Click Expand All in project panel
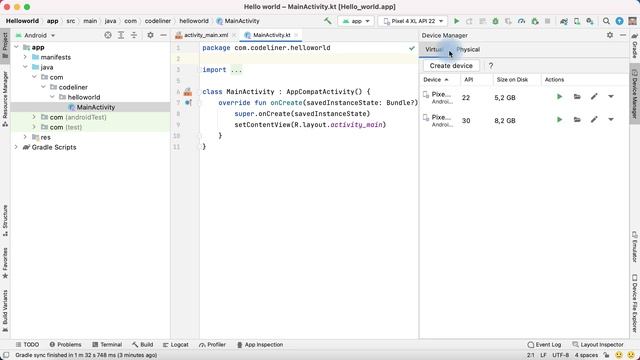 [x=121, y=35]
